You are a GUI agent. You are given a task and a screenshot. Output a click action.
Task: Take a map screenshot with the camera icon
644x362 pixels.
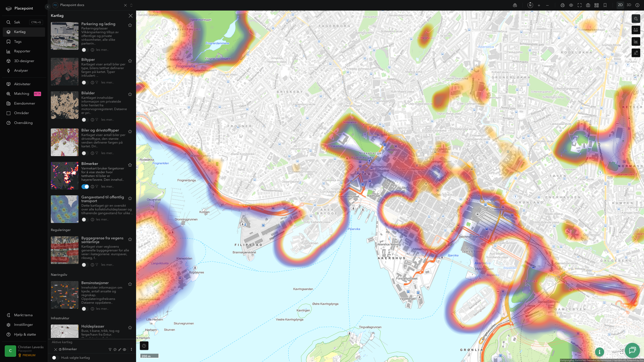(x=588, y=5)
